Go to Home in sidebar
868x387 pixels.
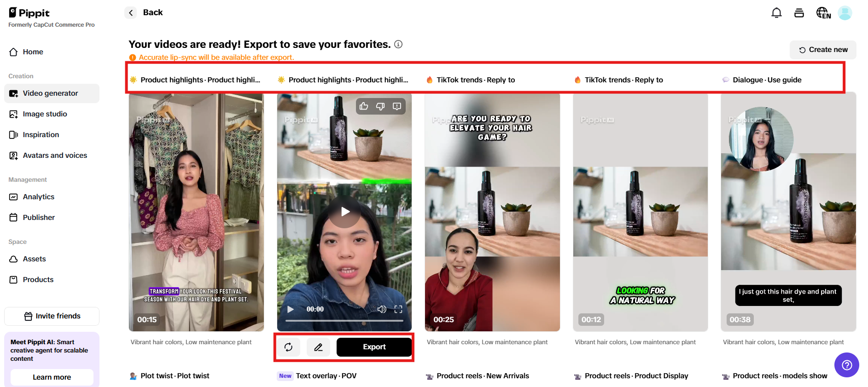[52, 52]
